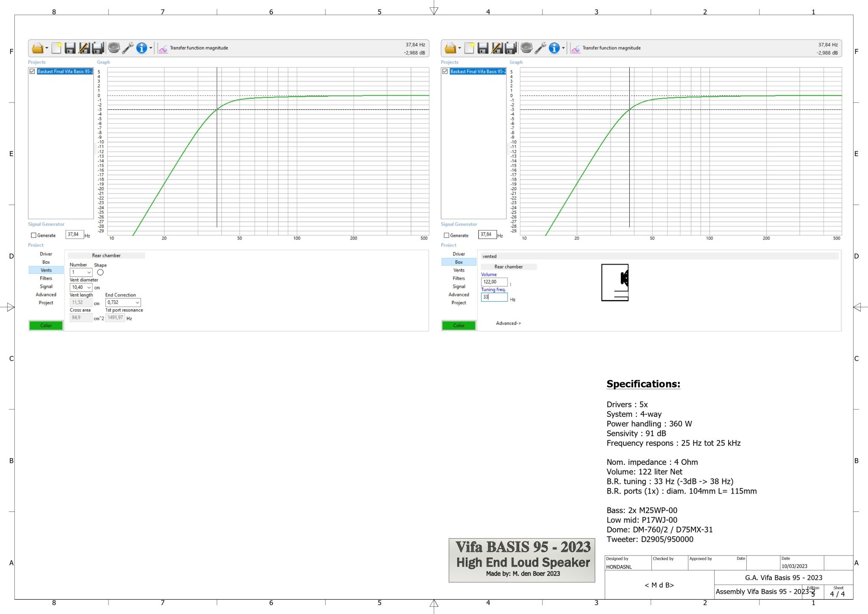Image resolution: width=868 pixels, height=614 pixels.
Task: Select highlighted Box tab in Box-settings window
Action: click(x=459, y=262)
